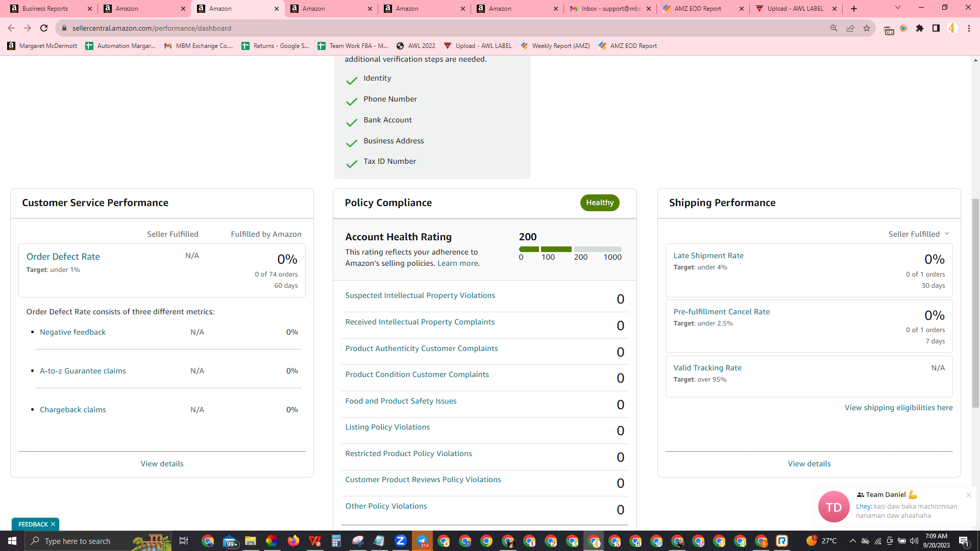Image resolution: width=980 pixels, height=551 pixels.
Task: Open Received Intellectual Property Complaints
Action: [420, 322]
